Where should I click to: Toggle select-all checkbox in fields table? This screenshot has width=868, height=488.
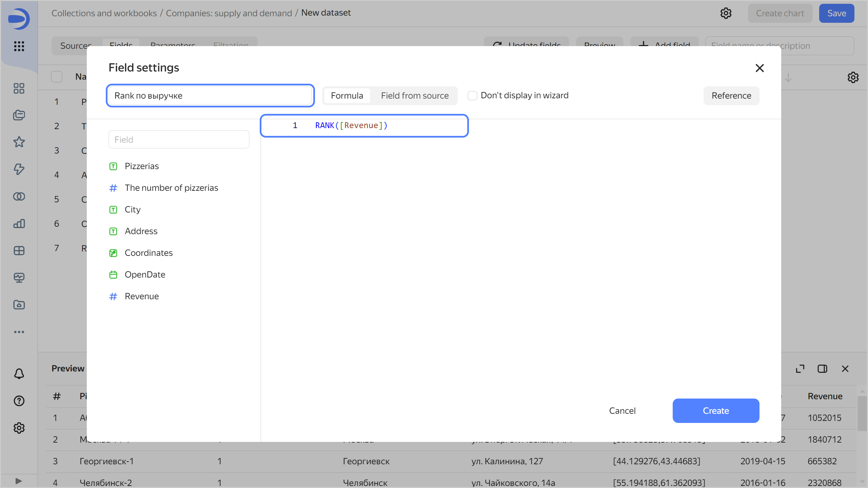pos(57,77)
